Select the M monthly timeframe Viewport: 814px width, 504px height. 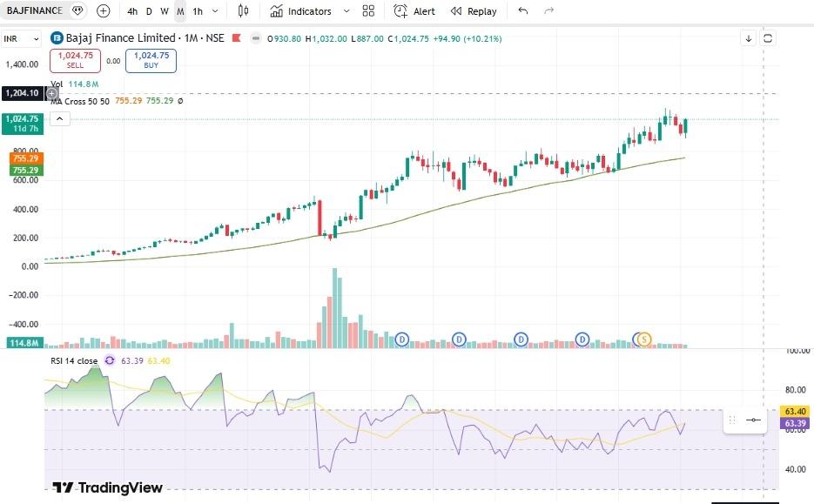tap(180, 11)
